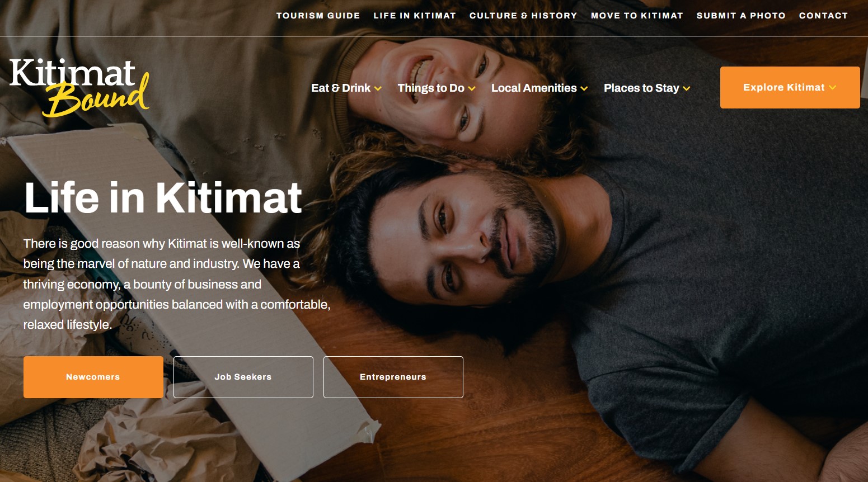Open the Eat & Drink menu label
The image size is (868, 482).
click(x=341, y=88)
